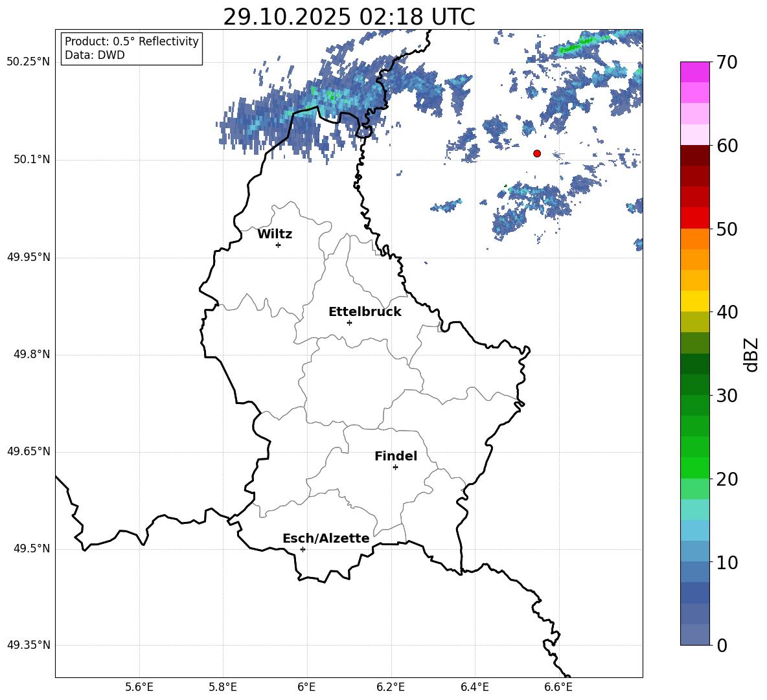
Task: Click the Findel cross marker
Action: point(395,468)
